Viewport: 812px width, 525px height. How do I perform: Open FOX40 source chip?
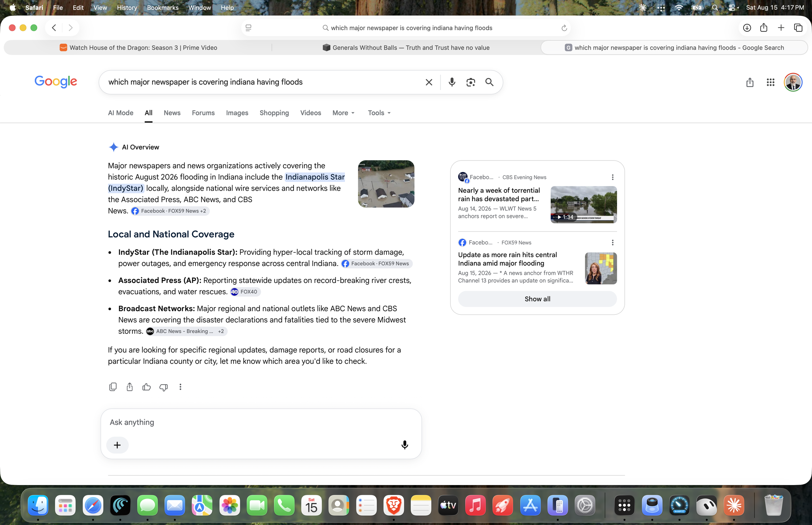pos(245,292)
